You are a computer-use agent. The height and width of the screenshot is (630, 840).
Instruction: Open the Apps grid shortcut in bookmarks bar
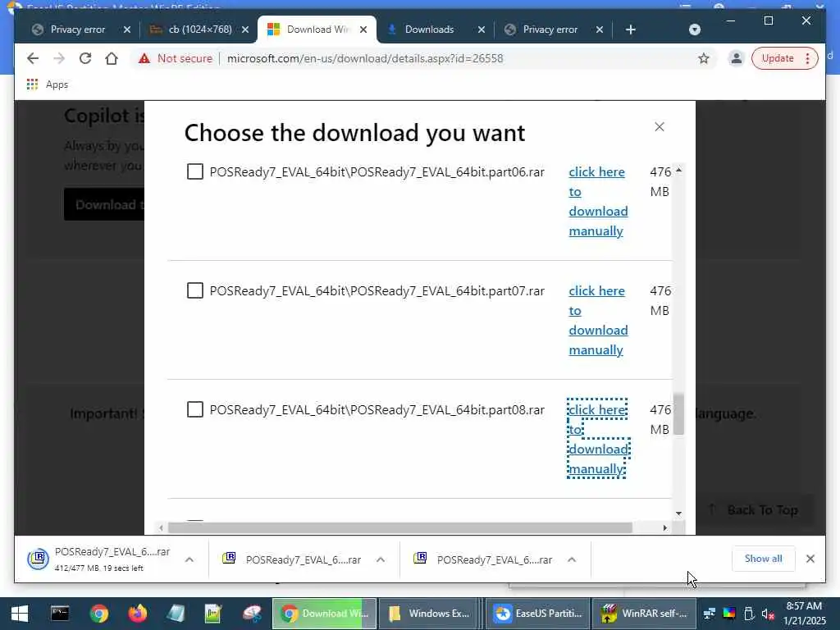pyautogui.click(x=32, y=84)
